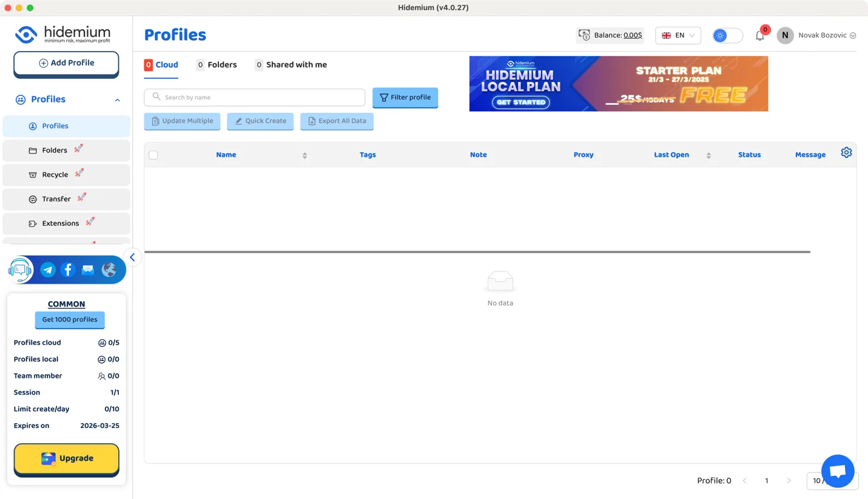This screenshot has height=499, width=868.
Task: Click page number 1
Action: click(767, 481)
